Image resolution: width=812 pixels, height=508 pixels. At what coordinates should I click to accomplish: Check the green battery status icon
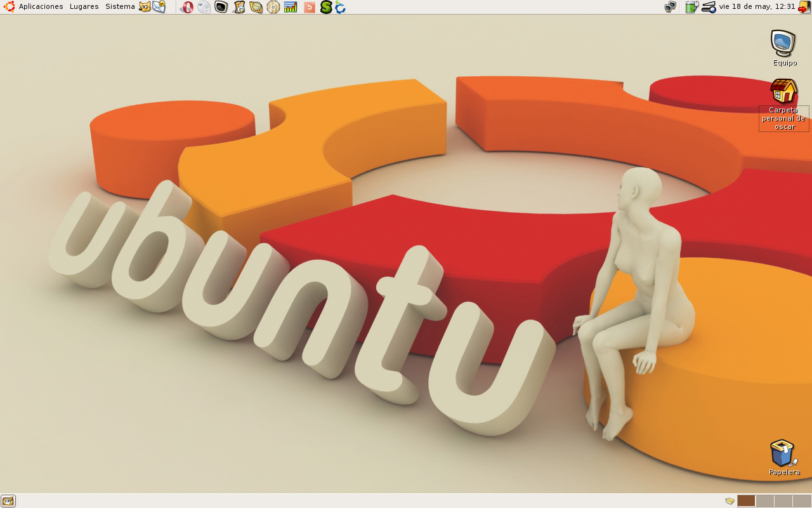pyautogui.click(x=691, y=7)
